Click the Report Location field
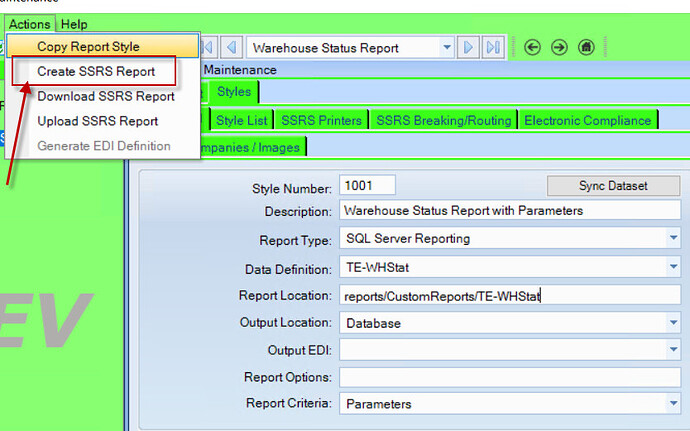This screenshot has height=431, width=690. point(510,296)
